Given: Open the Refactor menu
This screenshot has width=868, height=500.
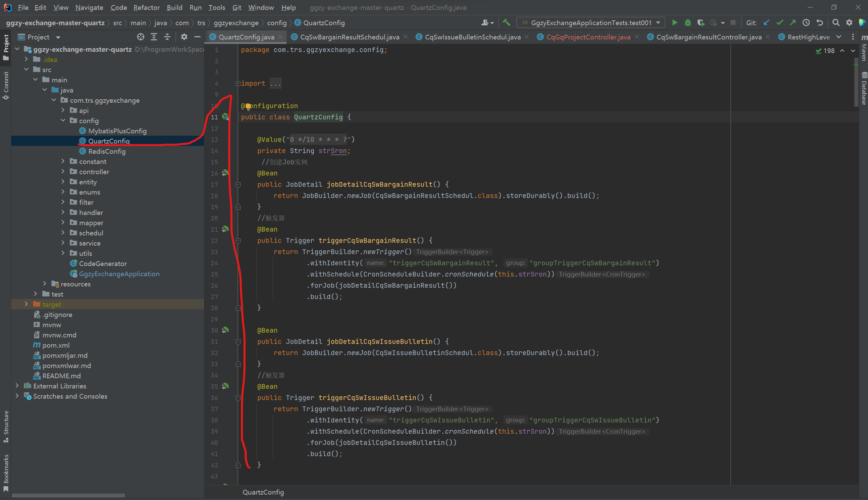Looking at the screenshot, I should tap(146, 7).
